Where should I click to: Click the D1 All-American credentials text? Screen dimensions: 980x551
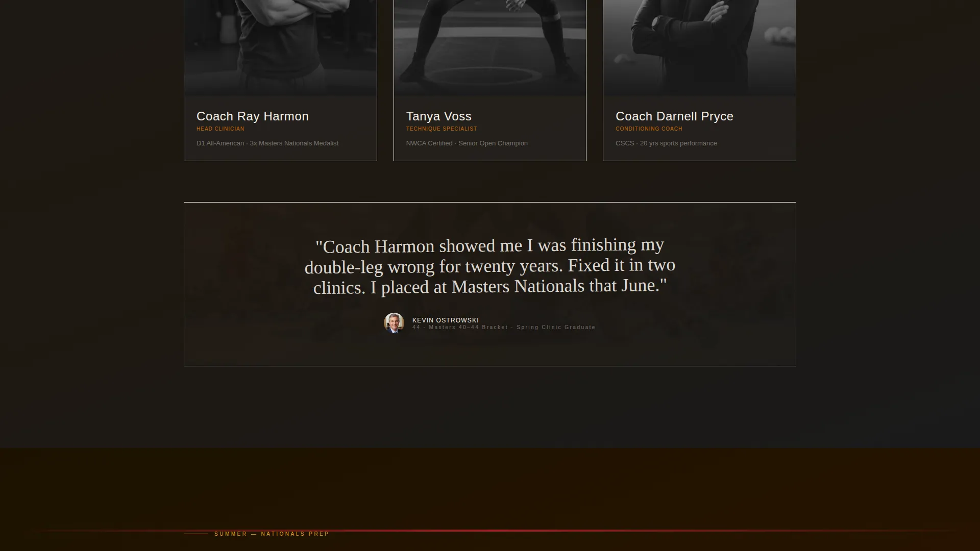tap(267, 143)
